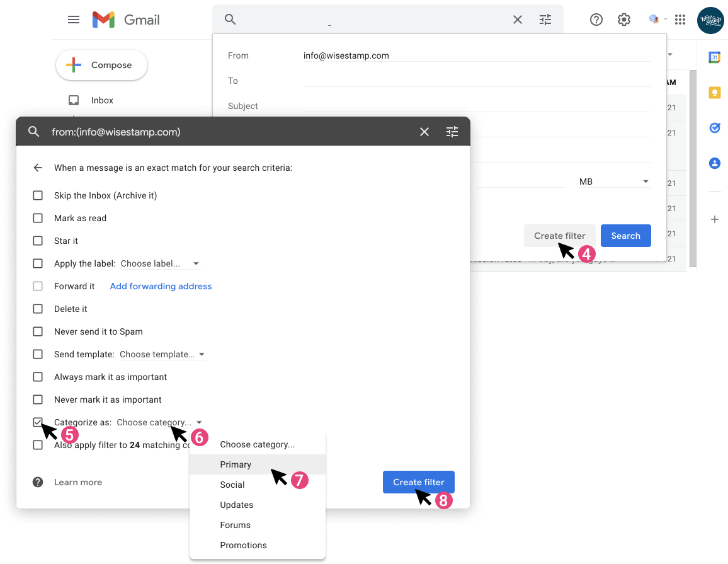
Task: Open the Settings gear
Action: click(x=623, y=20)
